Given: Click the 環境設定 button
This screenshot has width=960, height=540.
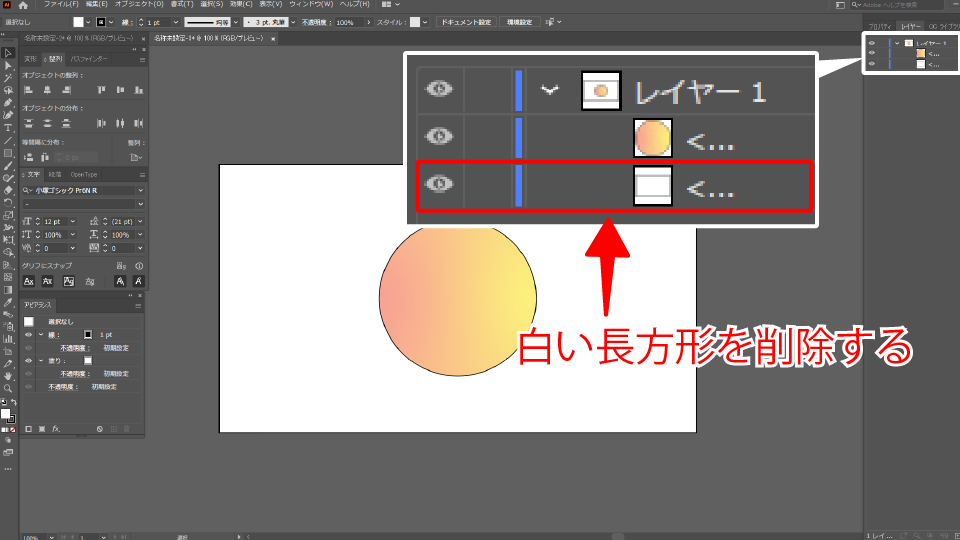Looking at the screenshot, I should tap(521, 22).
